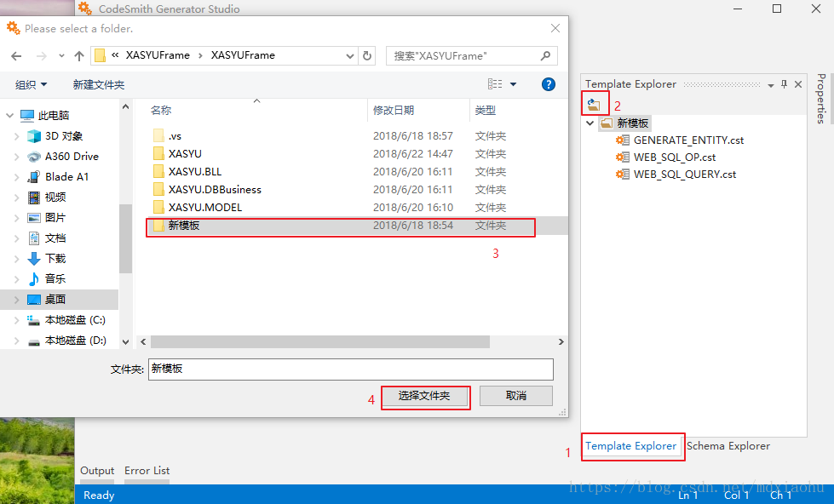
Task: Expand the 桌面 node chevron
Action: pyautogui.click(x=16, y=300)
